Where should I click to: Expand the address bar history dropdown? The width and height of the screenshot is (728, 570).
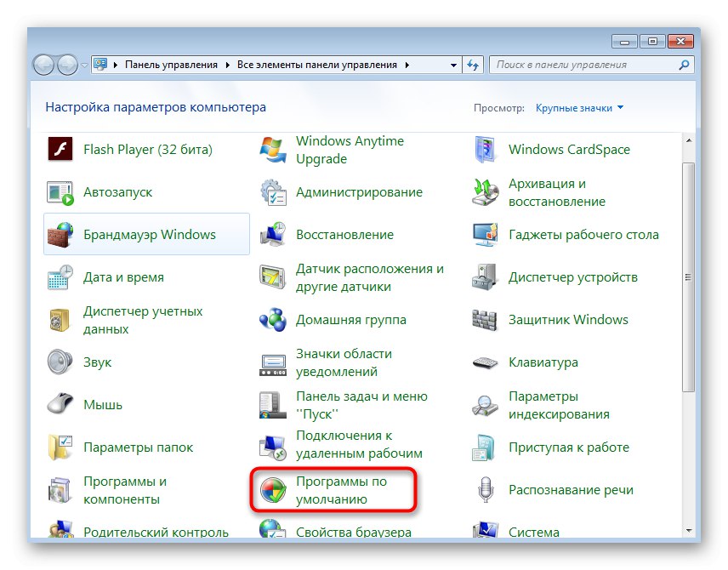[453, 65]
